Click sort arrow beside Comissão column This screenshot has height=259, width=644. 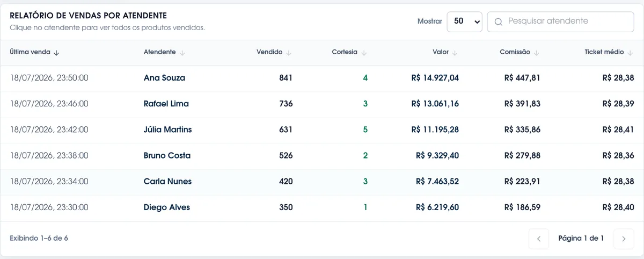(537, 53)
